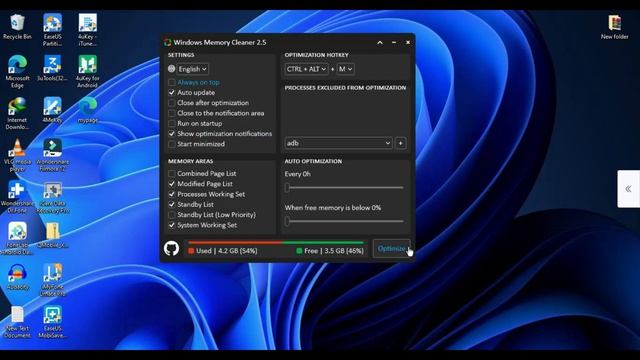
Task: Open the GitHub icon link
Action: point(171,248)
